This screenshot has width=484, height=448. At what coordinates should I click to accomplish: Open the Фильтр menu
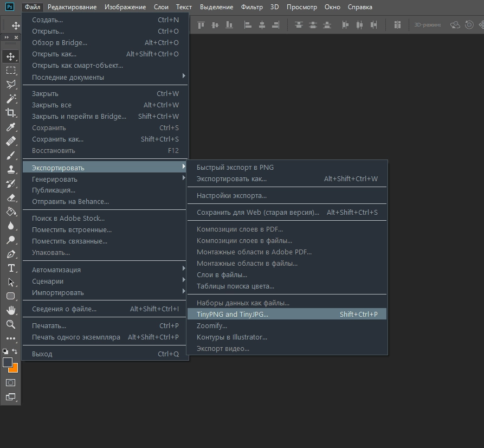(x=252, y=7)
